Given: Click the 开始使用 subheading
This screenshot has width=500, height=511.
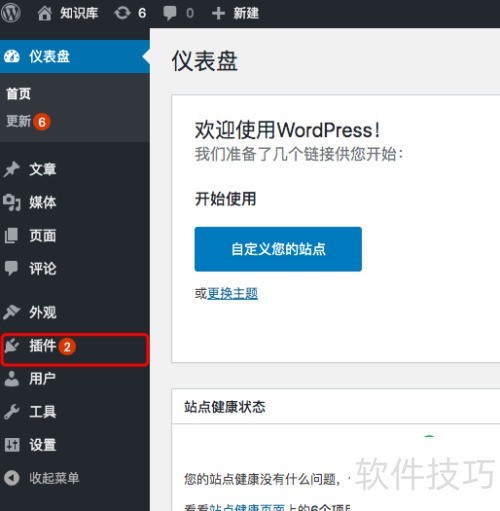Looking at the screenshot, I should pyautogui.click(x=225, y=199).
